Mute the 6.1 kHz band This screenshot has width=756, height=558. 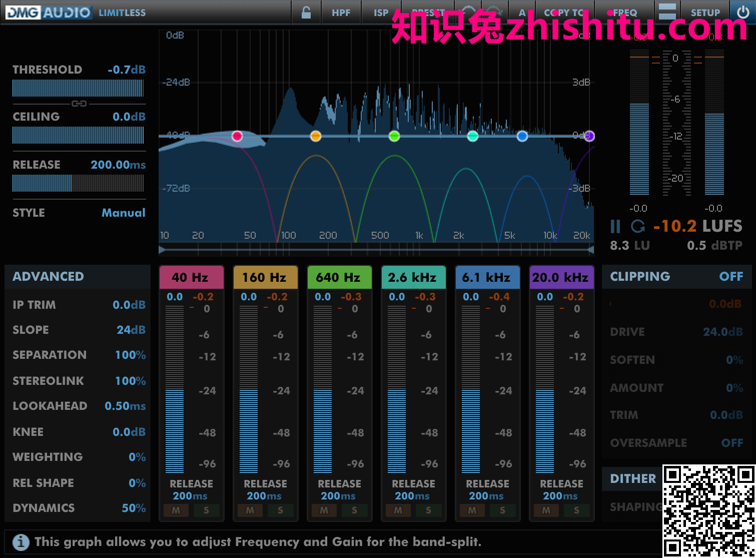472,510
